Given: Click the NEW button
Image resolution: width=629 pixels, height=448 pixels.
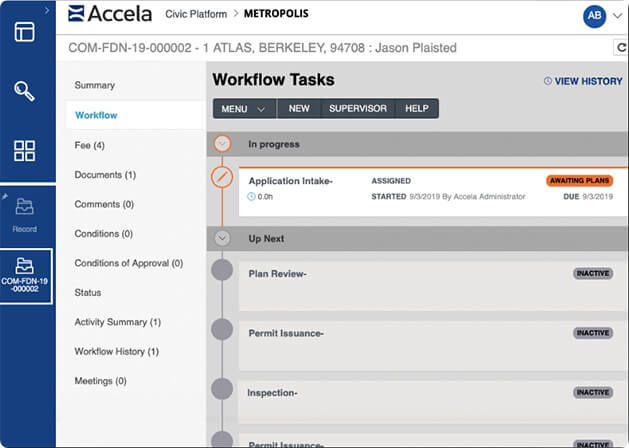Looking at the screenshot, I should [299, 108].
